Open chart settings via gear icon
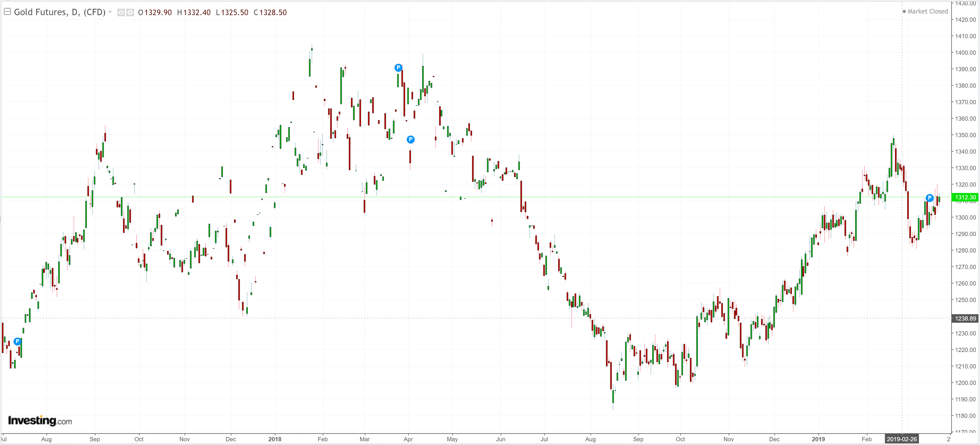Screen dimensions: 980x445 130,12
